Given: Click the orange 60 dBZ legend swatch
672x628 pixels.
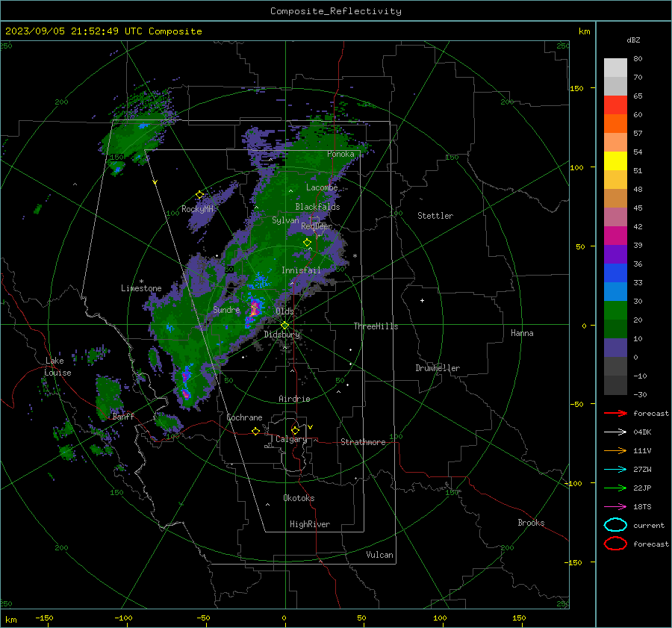Looking at the screenshot, I should [x=615, y=124].
